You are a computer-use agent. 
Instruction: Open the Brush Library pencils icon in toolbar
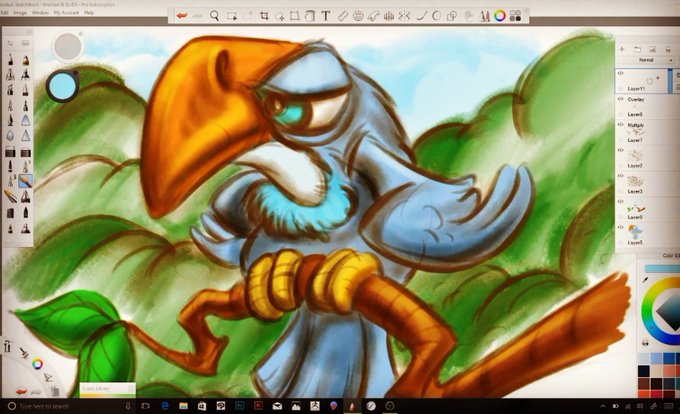[x=484, y=16]
